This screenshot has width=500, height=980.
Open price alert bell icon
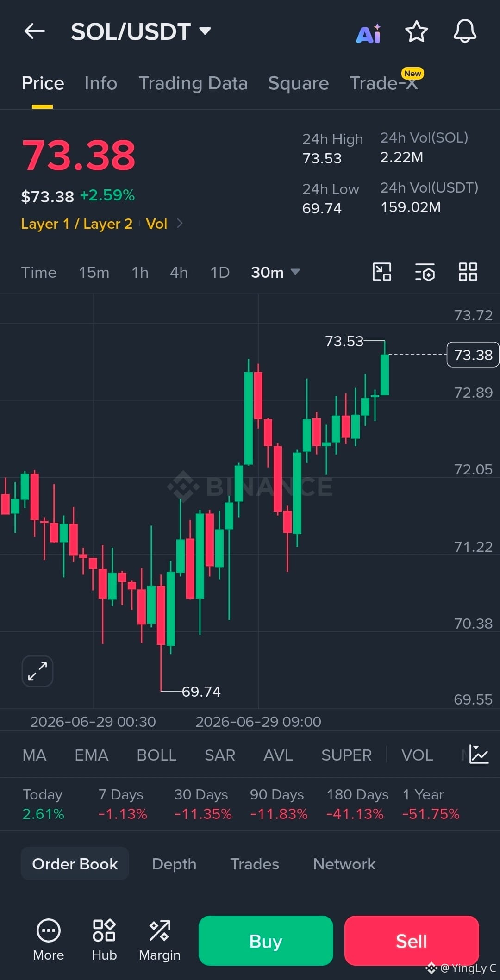click(x=465, y=31)
